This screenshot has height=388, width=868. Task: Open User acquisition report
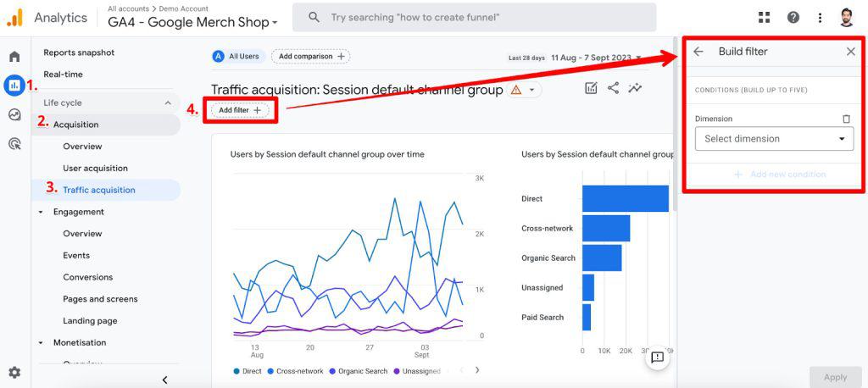95,169
